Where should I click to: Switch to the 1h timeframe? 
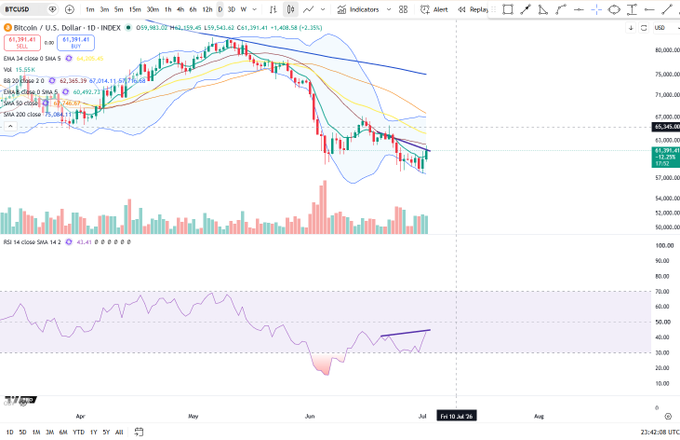click(x=168, y=10)
